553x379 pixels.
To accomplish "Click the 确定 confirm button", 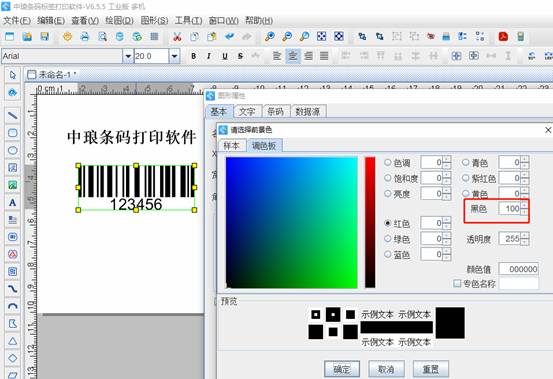I will click(342, 369).
